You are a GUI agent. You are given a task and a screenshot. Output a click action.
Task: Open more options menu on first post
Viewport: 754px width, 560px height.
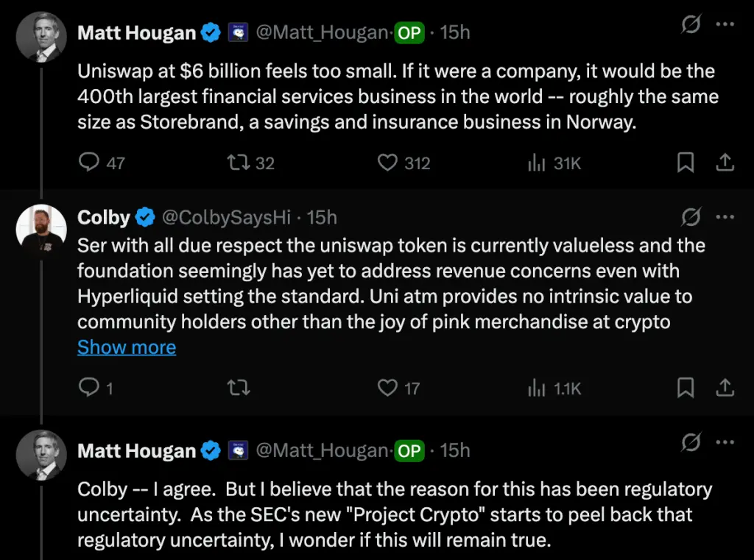pos(725,26)
